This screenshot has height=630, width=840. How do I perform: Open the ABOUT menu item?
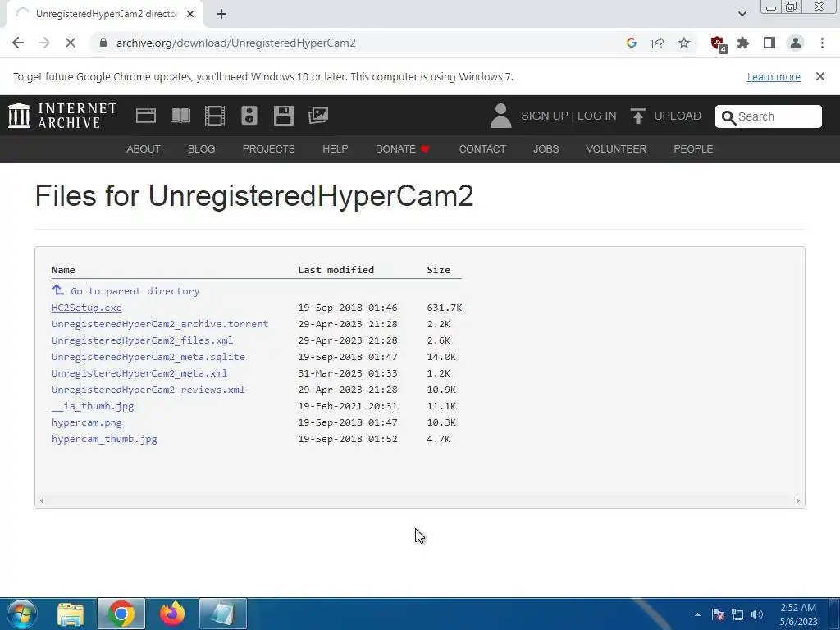tap(144, 149)
